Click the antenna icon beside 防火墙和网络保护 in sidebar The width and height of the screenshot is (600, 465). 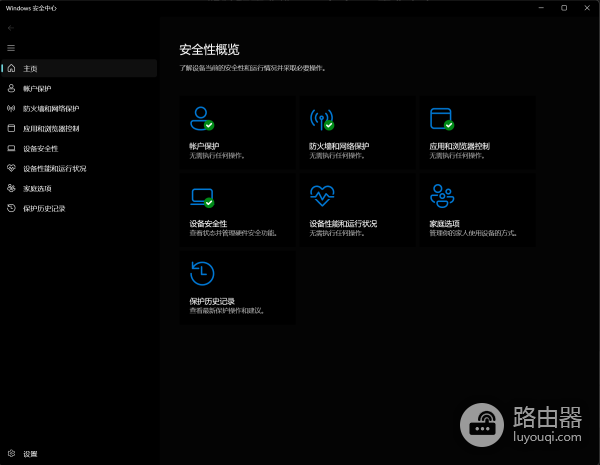pyautogui.click(x=11, y=108)
